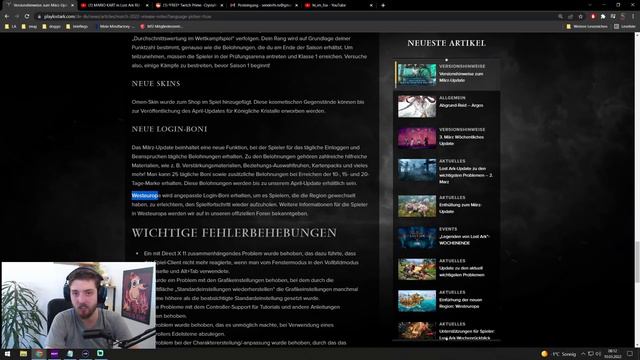Open the volume speaker icon in the tray
The width and height of the screenshot is (640, 360).
click(598, 354)
